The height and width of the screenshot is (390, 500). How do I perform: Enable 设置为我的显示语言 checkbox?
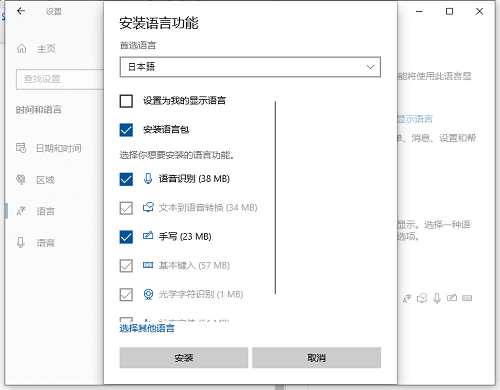click(126, 101)
